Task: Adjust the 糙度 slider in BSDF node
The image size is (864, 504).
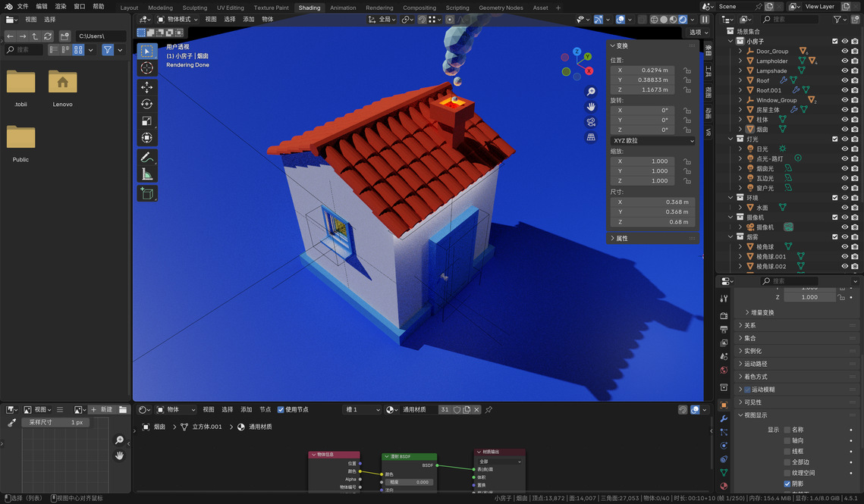Action: coord(408,482)
